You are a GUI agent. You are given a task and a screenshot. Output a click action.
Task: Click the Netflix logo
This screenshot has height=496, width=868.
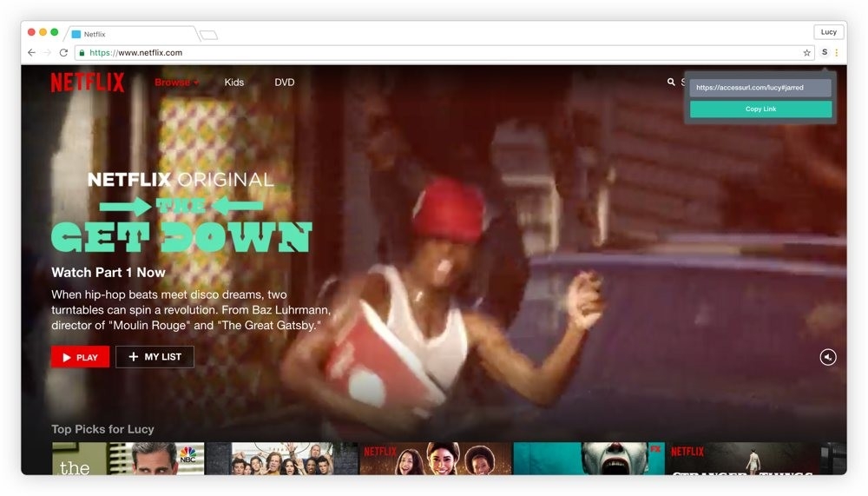[x=87, y=83]
